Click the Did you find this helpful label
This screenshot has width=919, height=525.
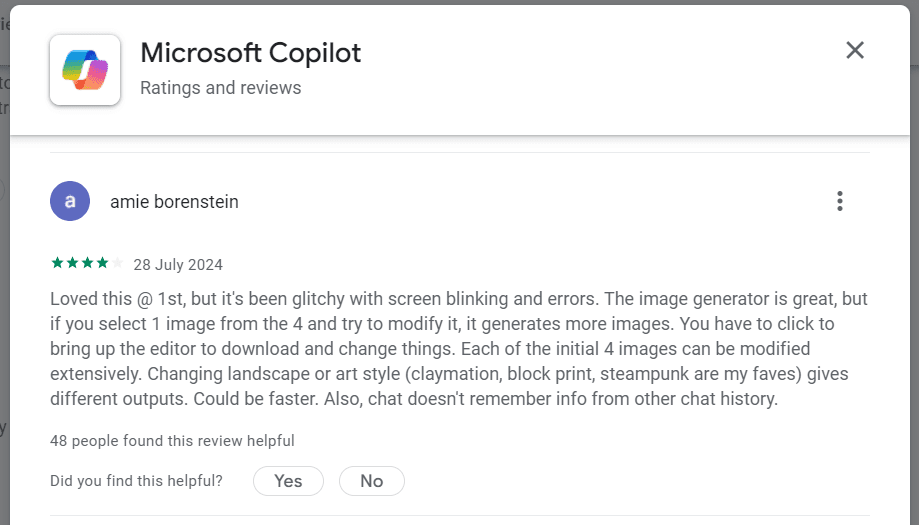[136, 481]
